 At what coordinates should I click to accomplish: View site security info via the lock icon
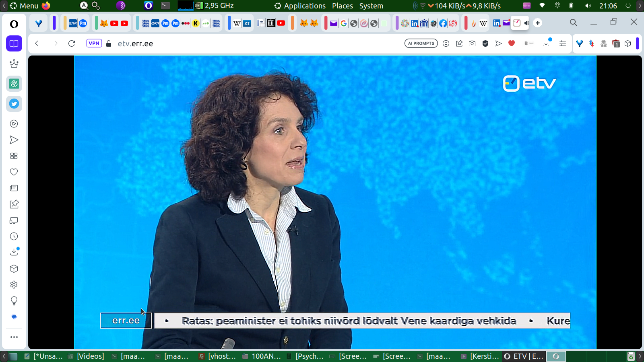tap(109, 43)
